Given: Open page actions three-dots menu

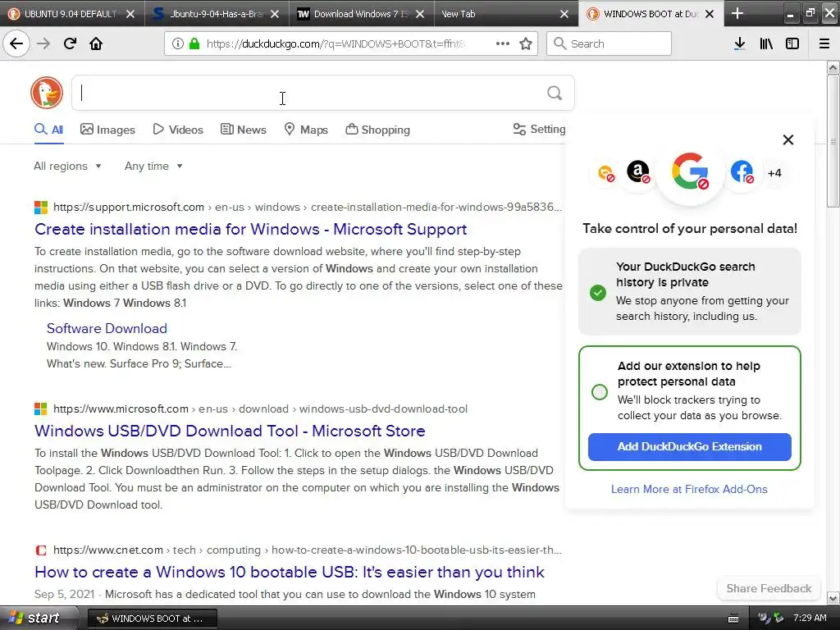Looking at the screenshot, I should (x=503, y=43).
